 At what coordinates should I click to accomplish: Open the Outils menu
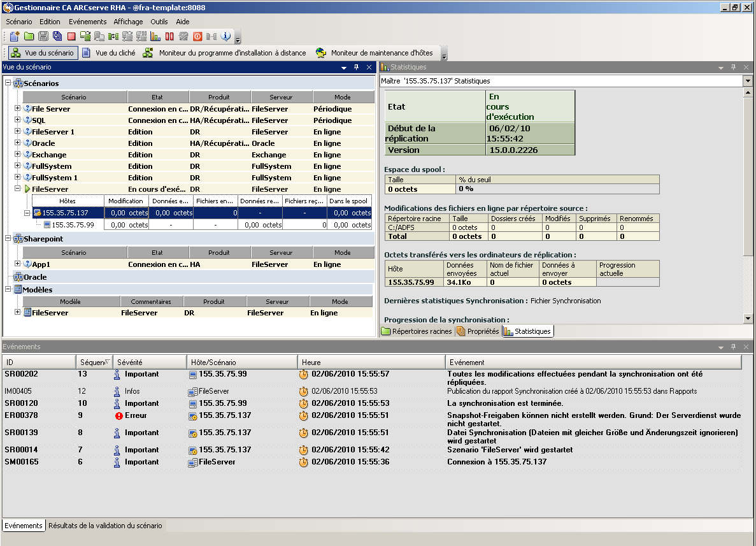click(159, 22)
